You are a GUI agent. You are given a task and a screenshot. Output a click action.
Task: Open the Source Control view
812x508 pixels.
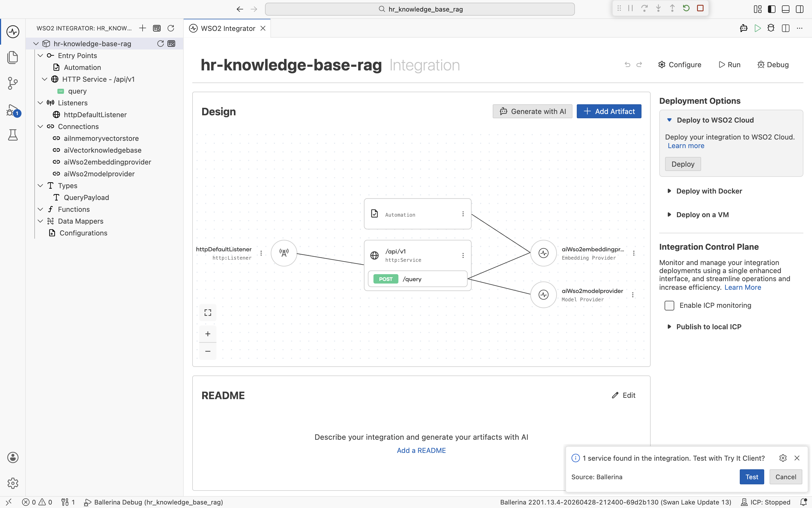[13, 83]
